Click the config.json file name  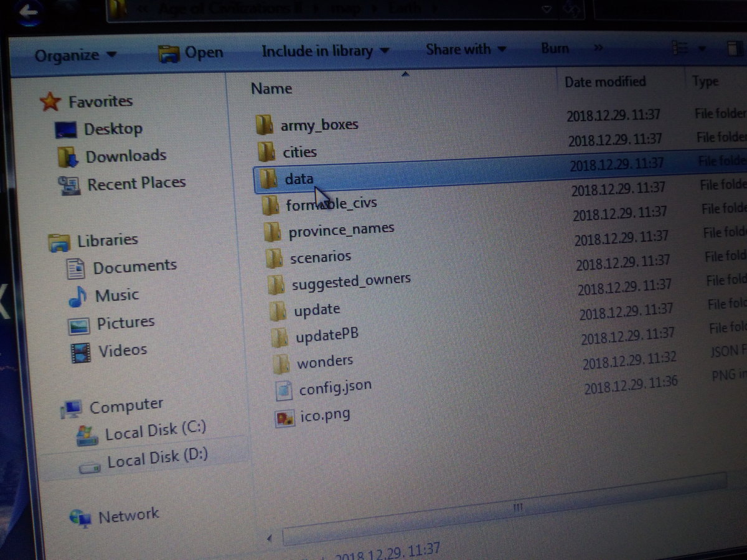tap(336, 388)
